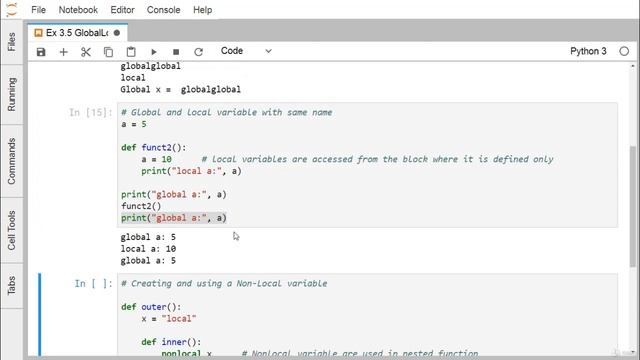Viewport: 640px width, 360px height.
Task: Interrupt the kernel with the stop icon
Action: click(176, 52)
